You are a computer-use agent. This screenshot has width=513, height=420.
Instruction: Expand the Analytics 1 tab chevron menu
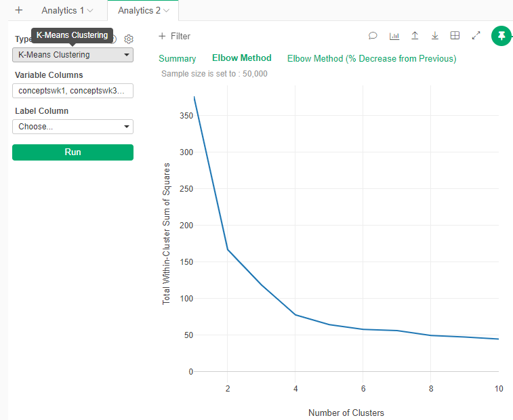tap(90, 11)
